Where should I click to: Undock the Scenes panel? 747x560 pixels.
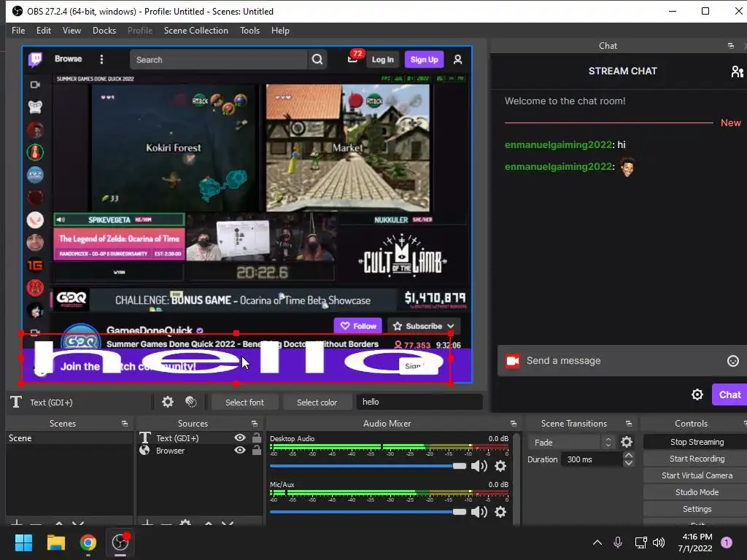[x=125, y=424]
